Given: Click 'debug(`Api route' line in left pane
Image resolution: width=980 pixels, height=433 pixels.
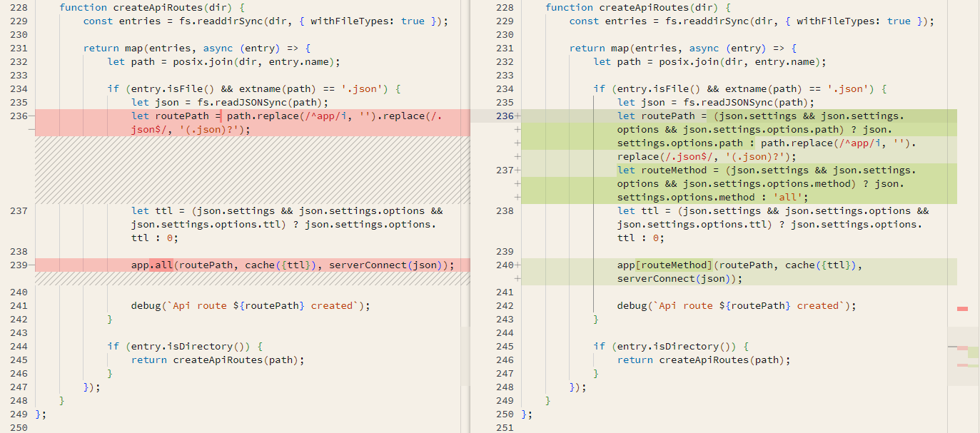Looking at the screenshot, I should tap(251, 305).
